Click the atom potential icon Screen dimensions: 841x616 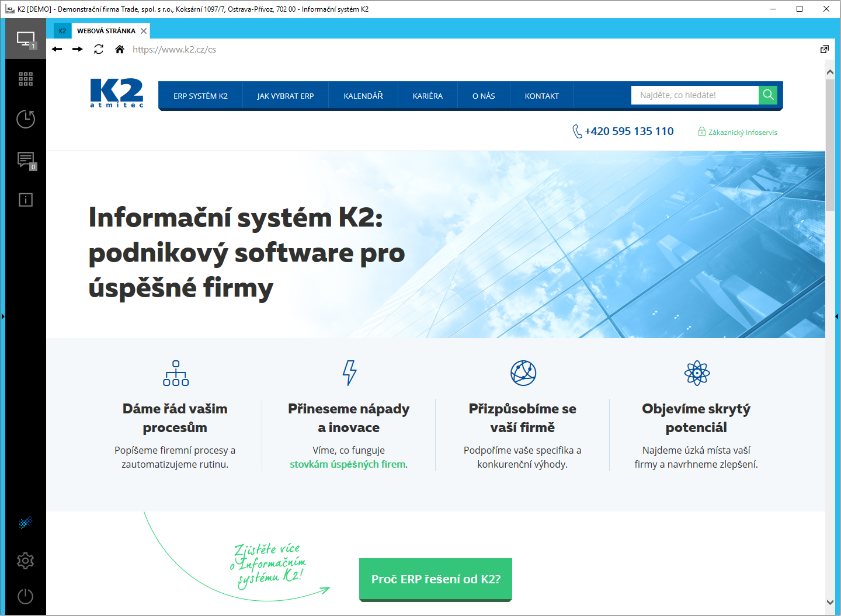[x=697, y=373]
